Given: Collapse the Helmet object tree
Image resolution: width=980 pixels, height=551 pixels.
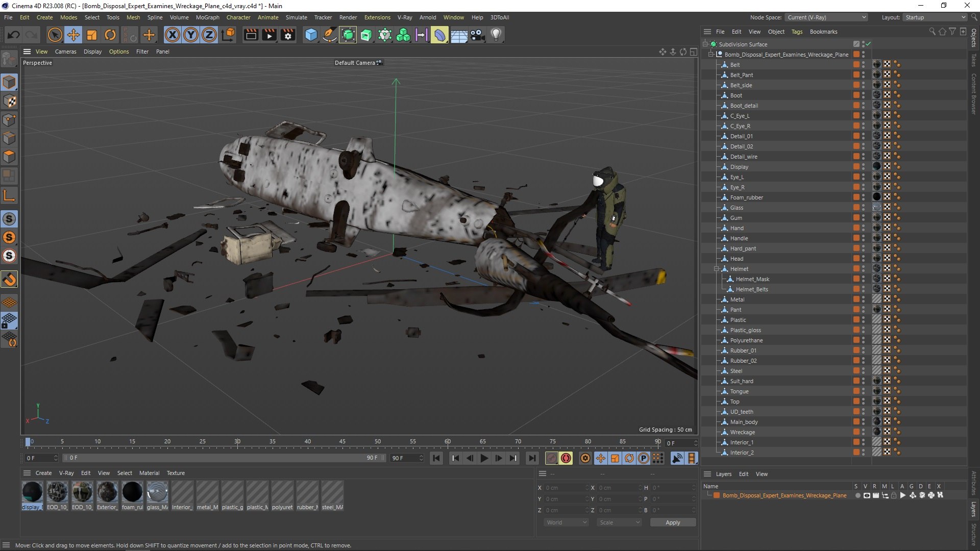Looking at the screenshot, I should [x=716, y=269].
